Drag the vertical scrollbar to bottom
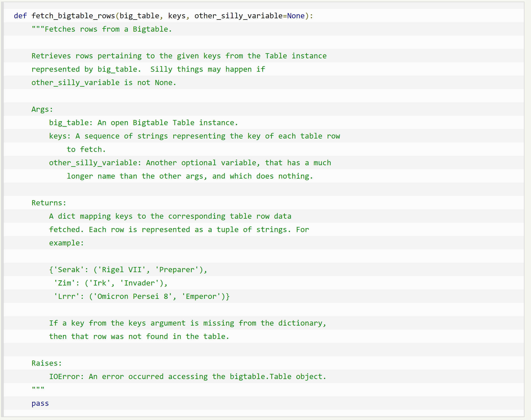Image resolution: width=531 pixels, height=420 pixels. tap(525, 411)
